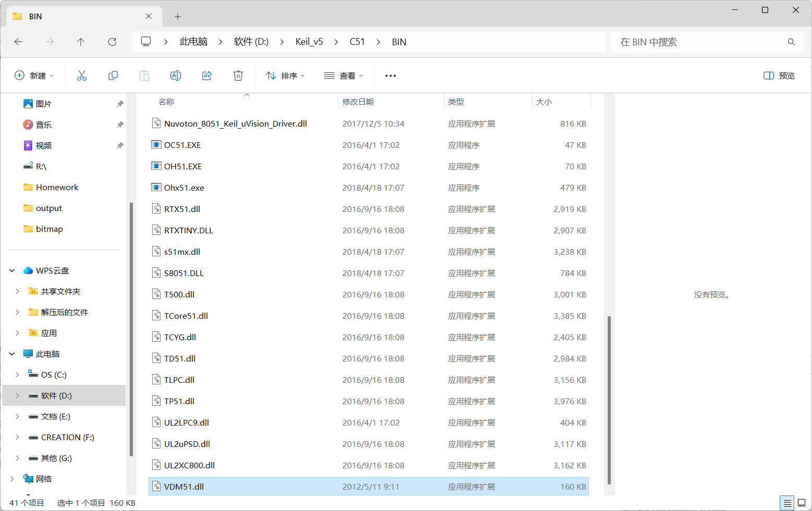812x511 pixels.
Task: Switch to details view icon in status bar
Action: coord(787,503)
